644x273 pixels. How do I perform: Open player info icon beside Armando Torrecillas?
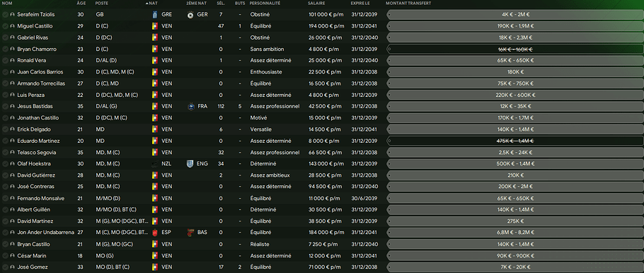click(12, 83)
